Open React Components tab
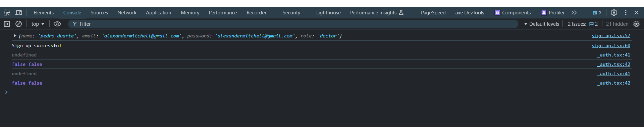The height and width of the screenshot is (127, 644). click(x=513, y=13)
